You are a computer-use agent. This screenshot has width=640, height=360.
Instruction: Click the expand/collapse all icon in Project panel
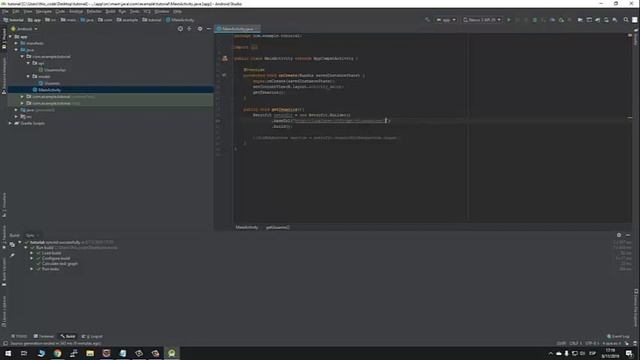pos(189,29)
